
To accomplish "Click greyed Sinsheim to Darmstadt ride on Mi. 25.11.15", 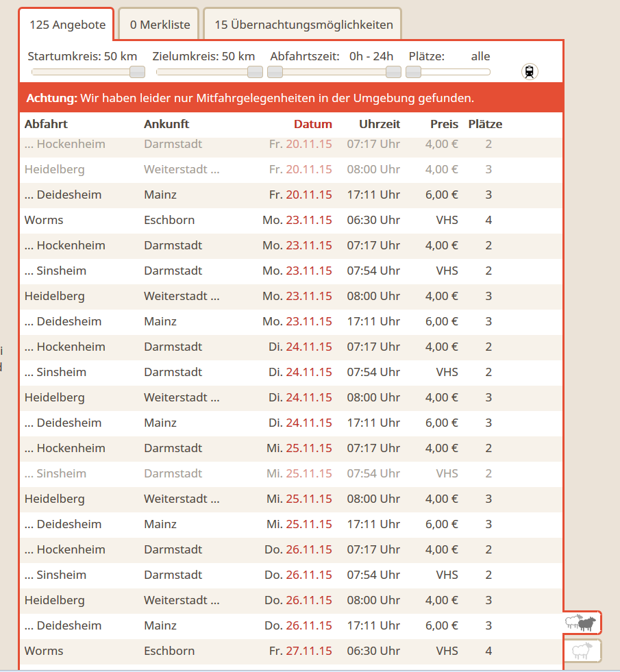I will pos(291,473).
